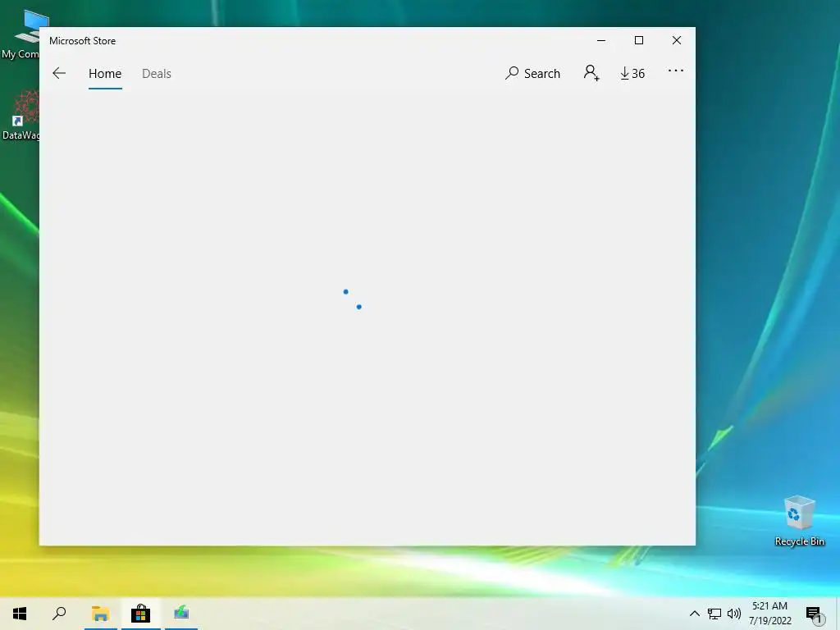Open the See more ellipsis menu
The image size is (840, 630).
tap(676, 71)
